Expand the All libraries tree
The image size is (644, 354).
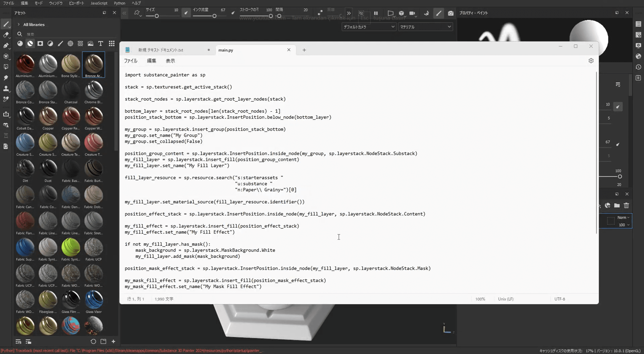click(x=19, y=24)
